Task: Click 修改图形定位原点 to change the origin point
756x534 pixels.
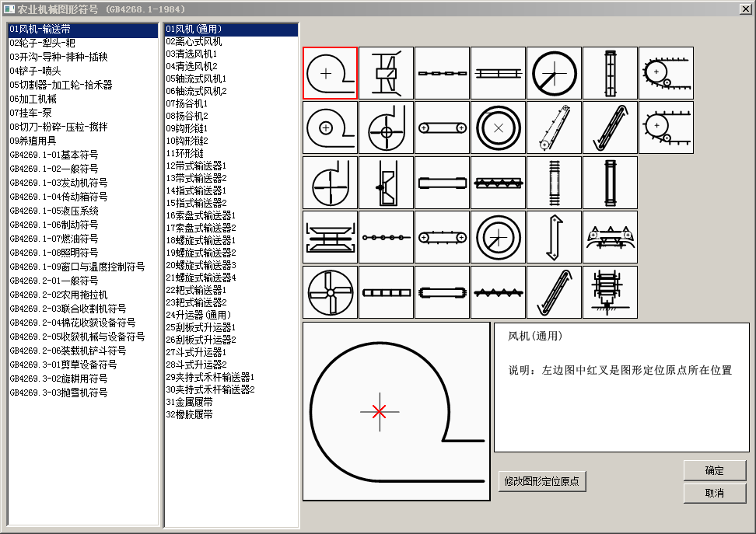Action: (x=542, y=481)
